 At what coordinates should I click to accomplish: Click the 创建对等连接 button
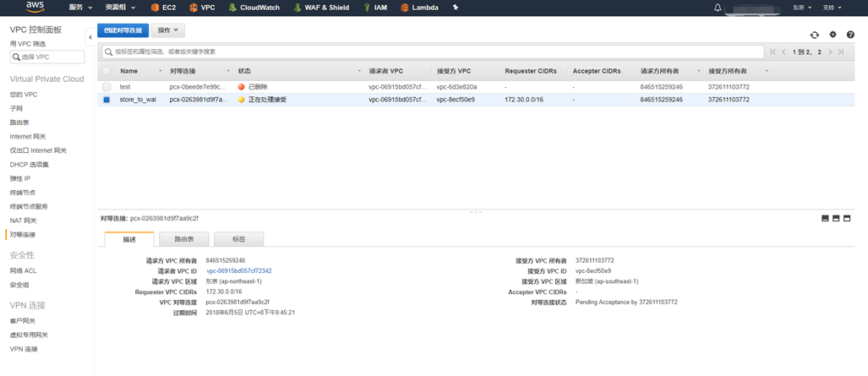coord(123,30)
